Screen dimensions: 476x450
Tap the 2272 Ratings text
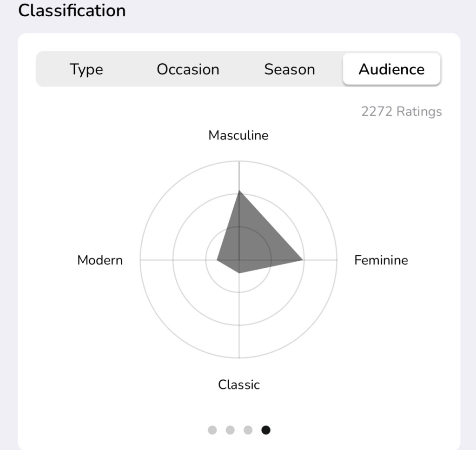tap(401, 112)
